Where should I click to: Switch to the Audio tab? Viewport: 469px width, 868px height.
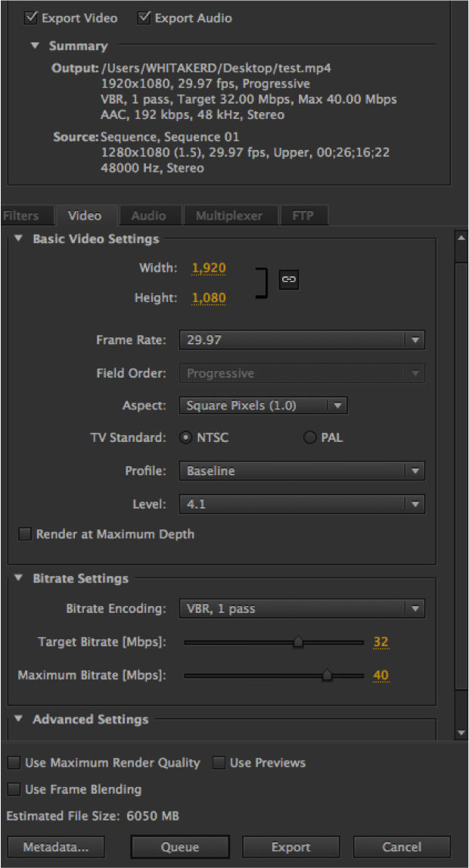(148, 216)
